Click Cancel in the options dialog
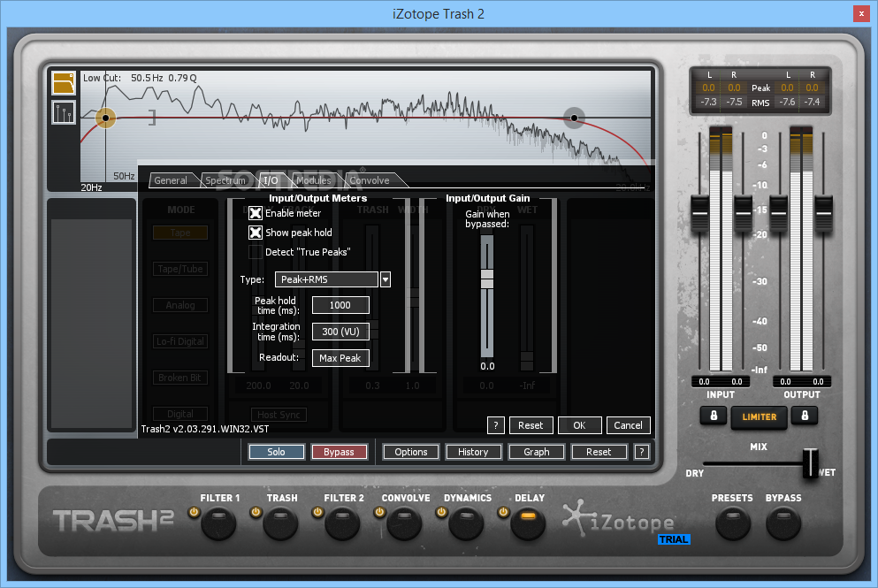 click(x=629, y=425)
